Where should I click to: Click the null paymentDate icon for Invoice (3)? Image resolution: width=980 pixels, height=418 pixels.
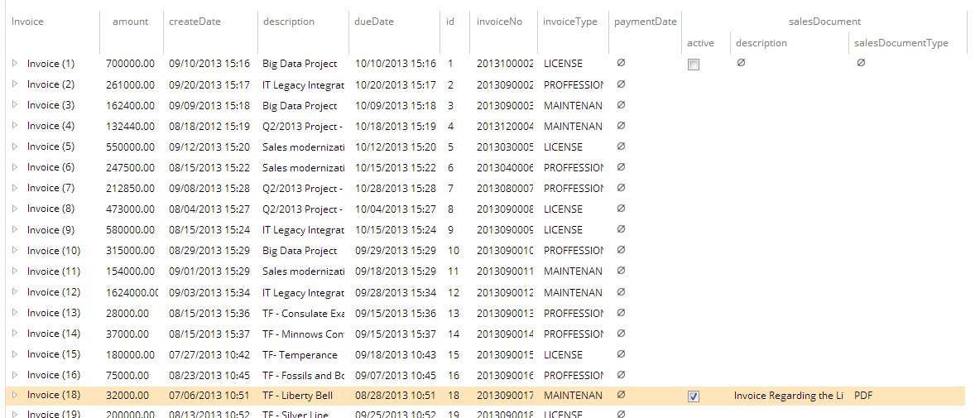tap(621, 105)
